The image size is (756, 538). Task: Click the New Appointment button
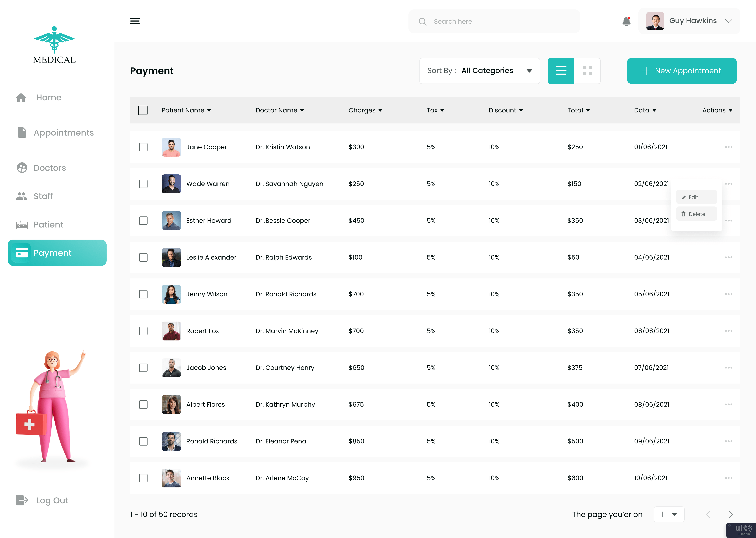click(681, 71)
